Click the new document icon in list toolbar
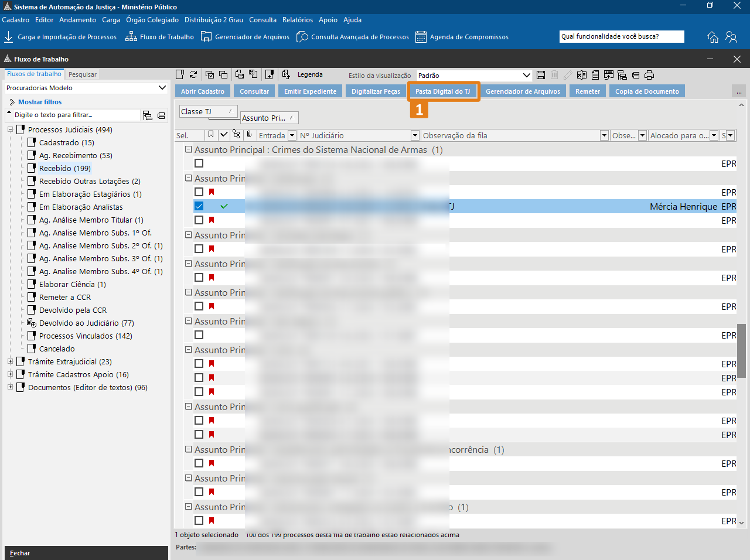 [180, 74]
